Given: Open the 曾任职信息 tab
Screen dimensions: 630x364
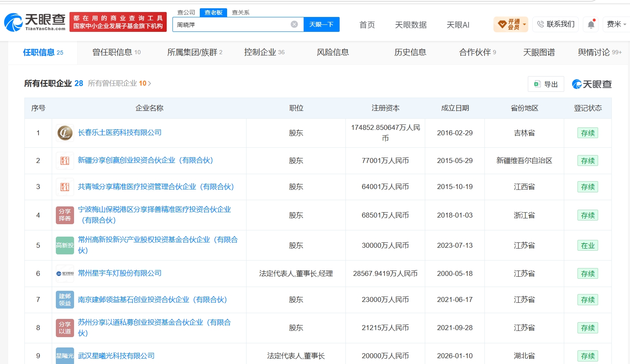Looking at the screenshot, I should click(117, 52).
